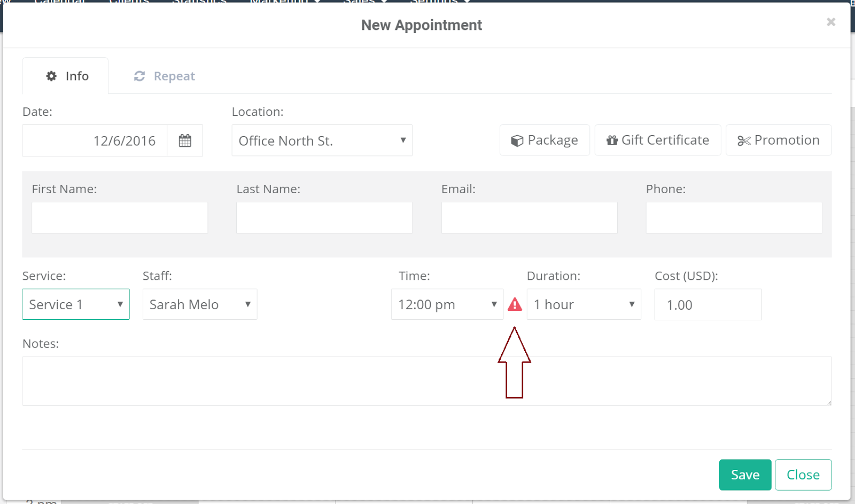Close the New Appointment dialog
Viewport: 855px width, 504px height.
point(803,474)
